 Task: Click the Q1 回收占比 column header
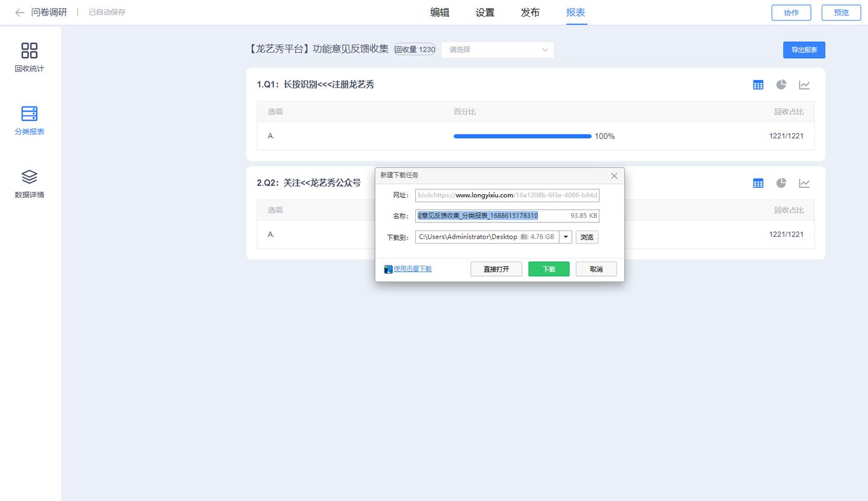coord(789,111)
